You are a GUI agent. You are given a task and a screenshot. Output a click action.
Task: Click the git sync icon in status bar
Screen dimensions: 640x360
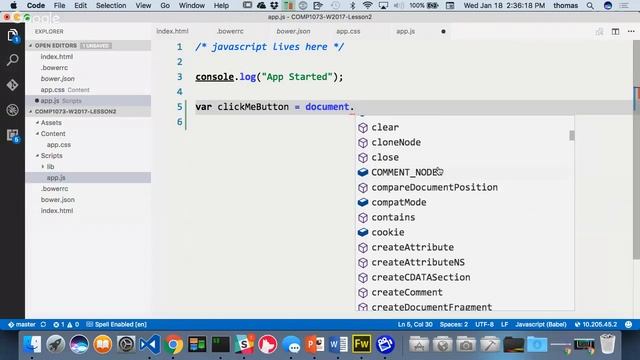point(43,324)
